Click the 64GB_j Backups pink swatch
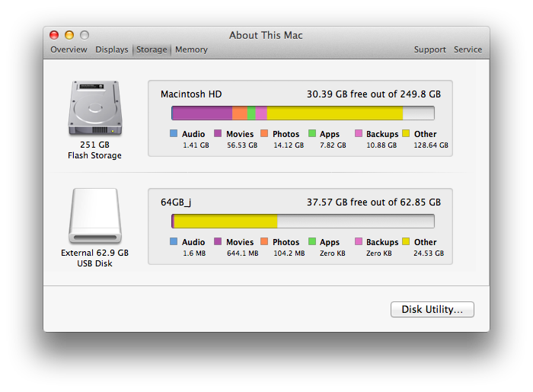 (x=359, y=241)
